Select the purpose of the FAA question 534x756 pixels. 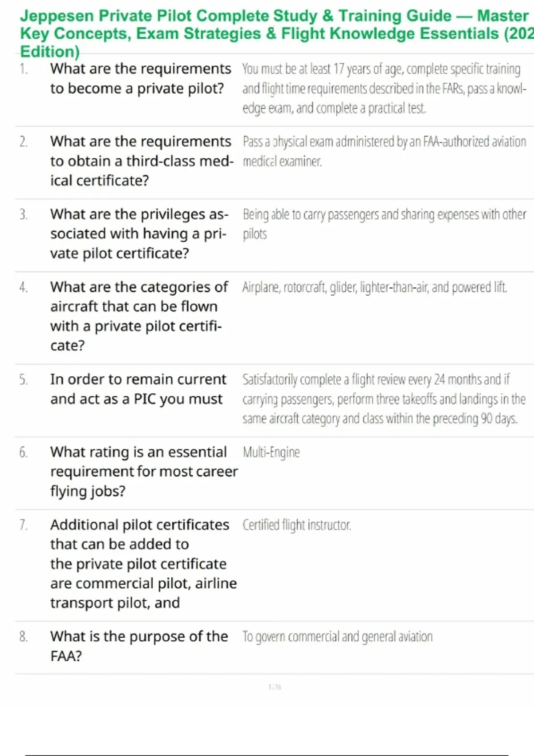[139, 646]
